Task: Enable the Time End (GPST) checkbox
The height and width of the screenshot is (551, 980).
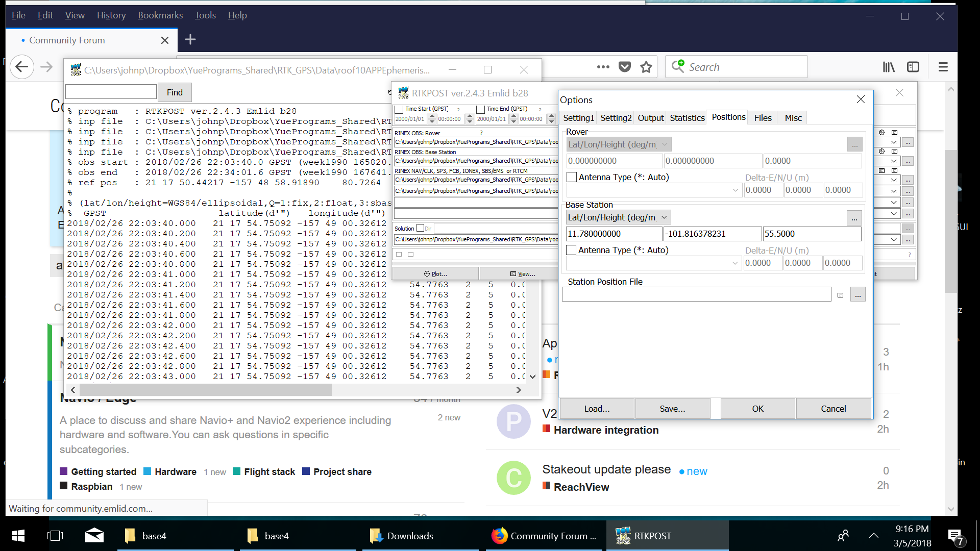Action: 480,109
